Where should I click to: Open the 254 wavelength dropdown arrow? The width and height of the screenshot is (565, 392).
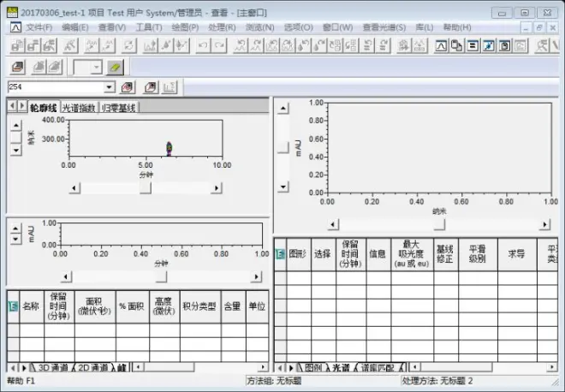[109, 86]
